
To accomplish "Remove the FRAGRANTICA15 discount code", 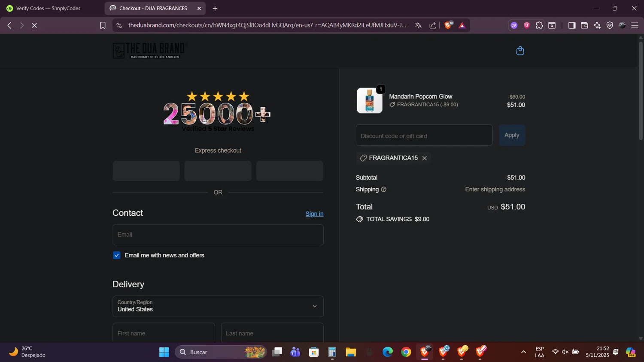I will point(425,158).
